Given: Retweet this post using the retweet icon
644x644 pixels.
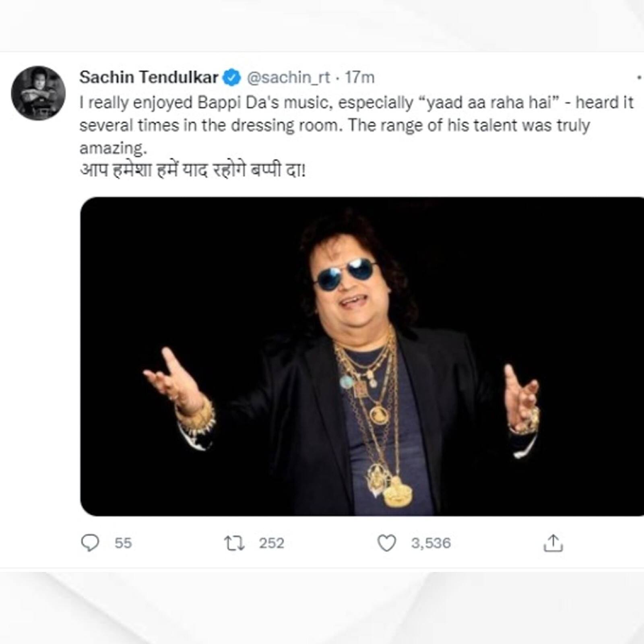Looking at the screenshot, I should pyautogui.click(x=234, y=543).
